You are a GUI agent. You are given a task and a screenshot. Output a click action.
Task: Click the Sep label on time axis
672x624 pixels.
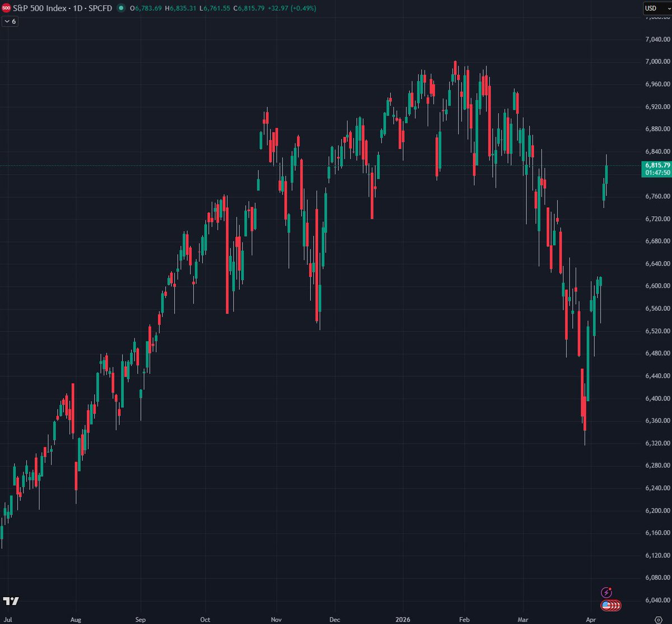click(x=141, y=620)
